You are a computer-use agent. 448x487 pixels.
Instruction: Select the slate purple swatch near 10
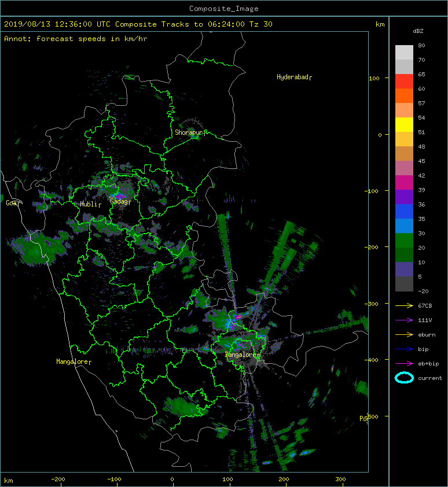pyautogui.click(x=404, y=270)
